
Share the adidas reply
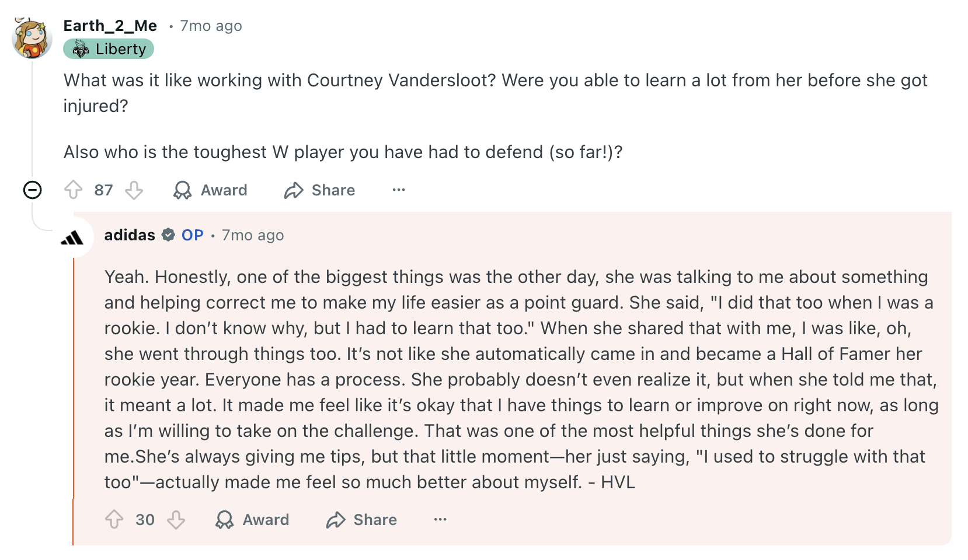361,520
